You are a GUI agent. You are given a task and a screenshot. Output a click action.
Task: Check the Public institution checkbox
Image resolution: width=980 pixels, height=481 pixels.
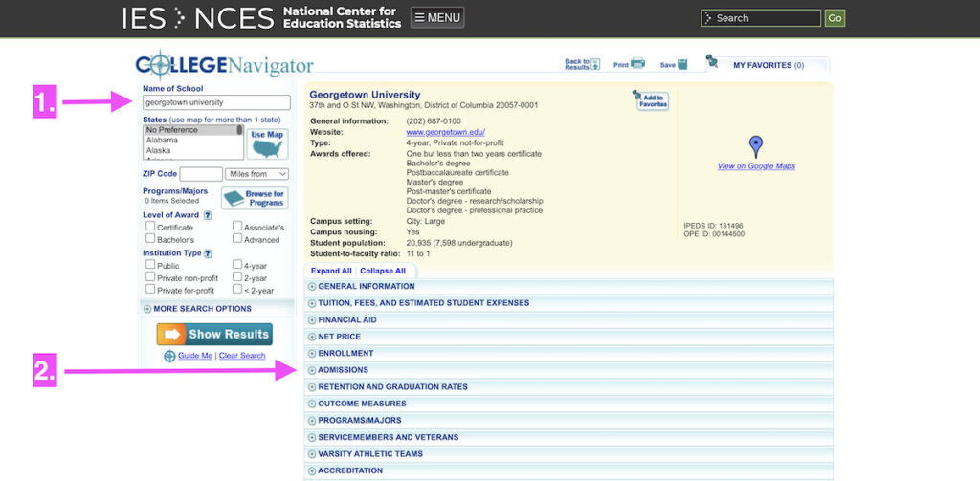click(150, 264)
